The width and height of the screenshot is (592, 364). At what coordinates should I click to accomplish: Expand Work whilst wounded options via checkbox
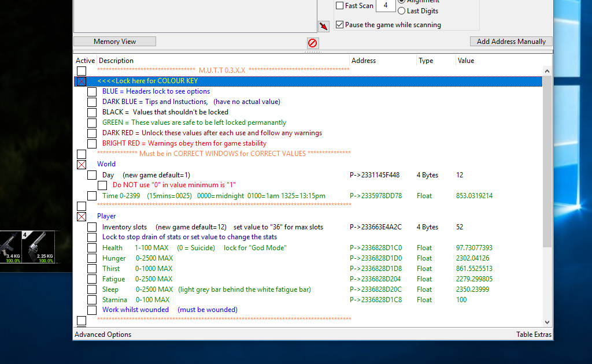92,310
